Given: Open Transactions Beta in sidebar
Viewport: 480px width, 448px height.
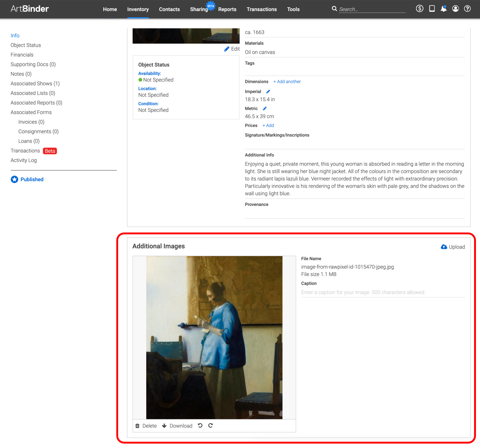Looking at the screenshot, I should pyautogui.click(x=34, y=151).
